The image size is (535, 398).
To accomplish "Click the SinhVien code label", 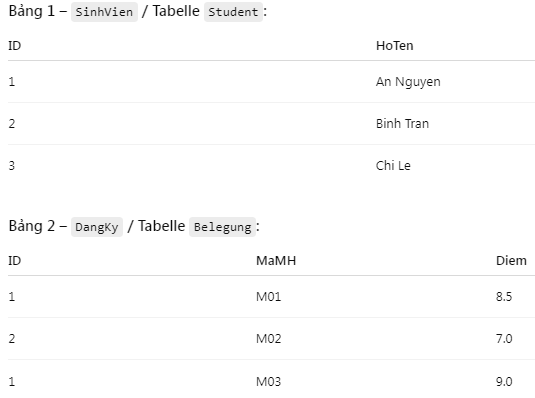I will (104, 12).
